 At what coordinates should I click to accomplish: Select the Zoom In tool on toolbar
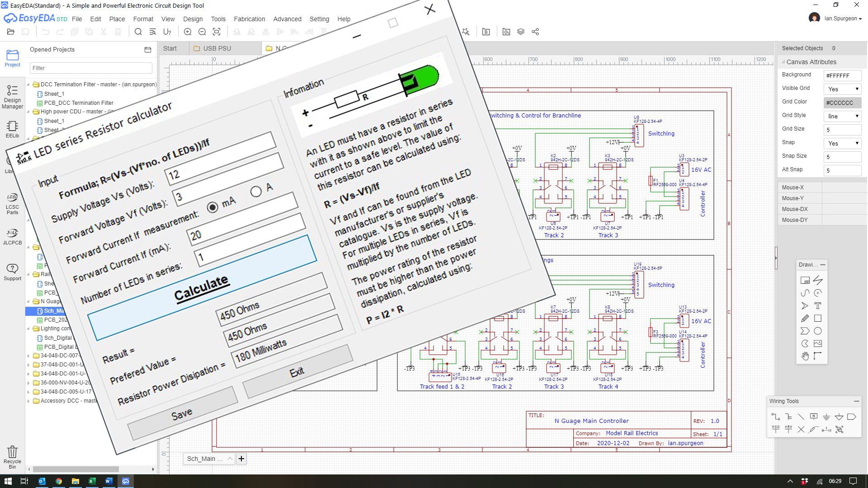coord(188,32)
